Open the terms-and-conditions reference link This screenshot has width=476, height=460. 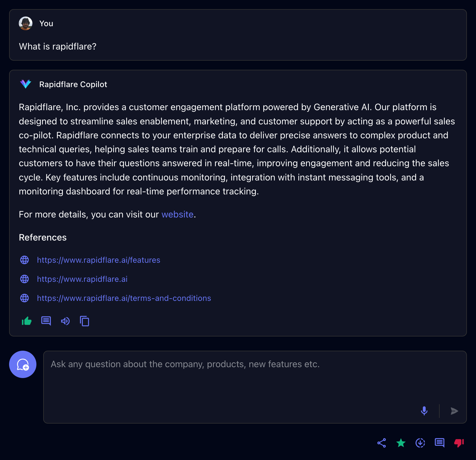[124, 298]
